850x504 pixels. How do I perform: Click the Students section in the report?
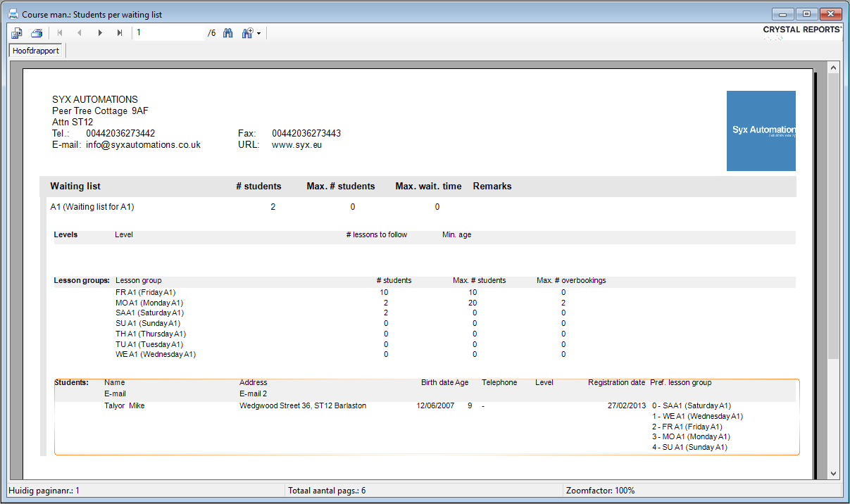pos(71,383)
